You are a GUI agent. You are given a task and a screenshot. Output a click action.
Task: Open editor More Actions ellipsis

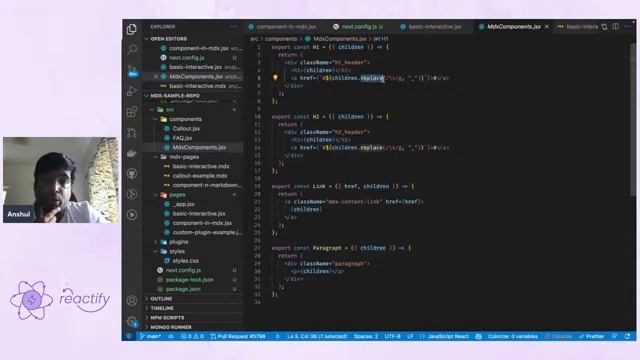627,27
